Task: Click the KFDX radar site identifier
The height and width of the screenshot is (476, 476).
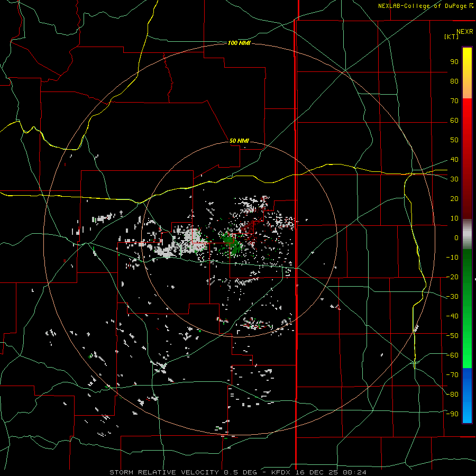Action: [280, 472]
